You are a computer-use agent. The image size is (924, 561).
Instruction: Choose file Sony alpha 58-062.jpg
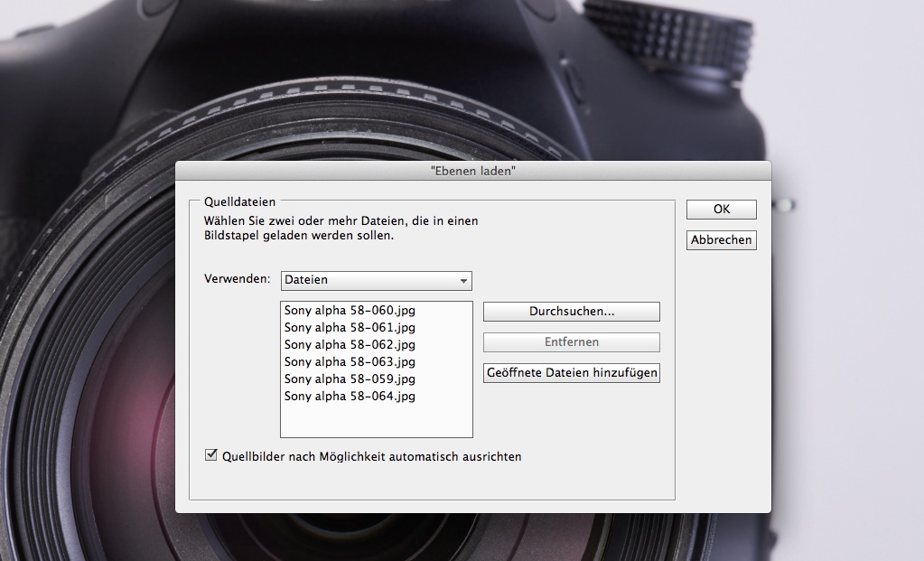tap(350, 345)
